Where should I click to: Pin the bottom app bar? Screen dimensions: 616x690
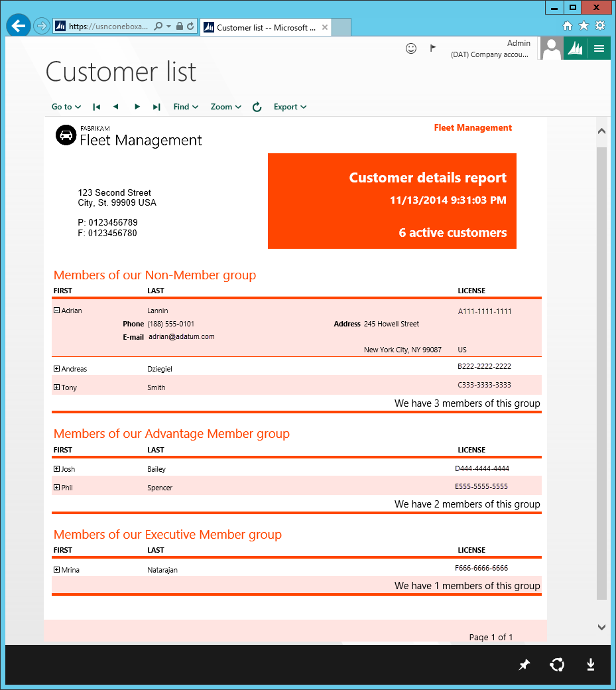tap(524, 665)
